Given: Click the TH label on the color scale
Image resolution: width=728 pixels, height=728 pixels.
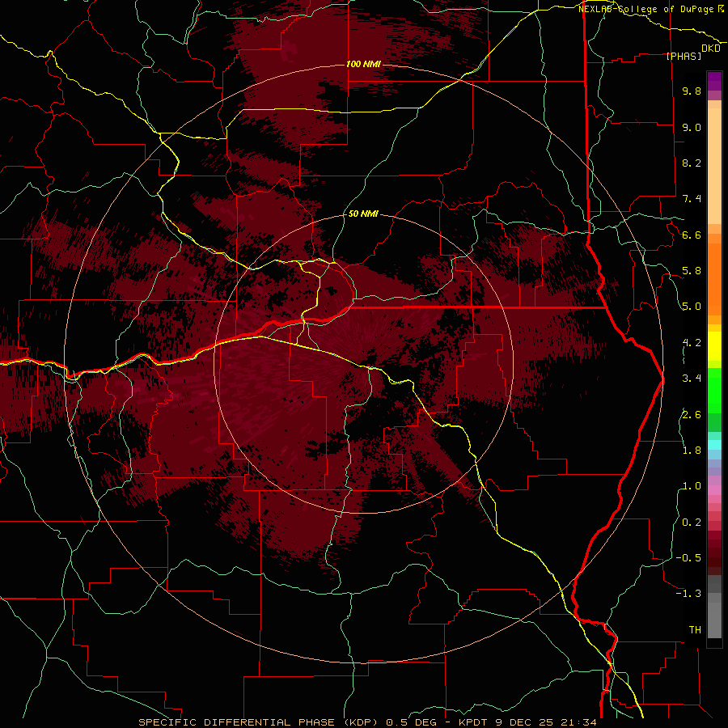Looking at the screenshot, I should click(x=695, y=630).
